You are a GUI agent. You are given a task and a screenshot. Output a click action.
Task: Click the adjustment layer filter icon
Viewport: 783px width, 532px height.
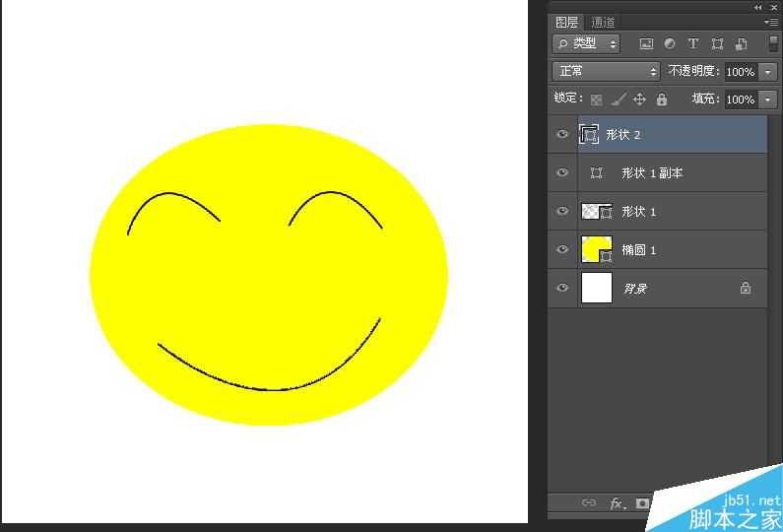click(670, 43)
